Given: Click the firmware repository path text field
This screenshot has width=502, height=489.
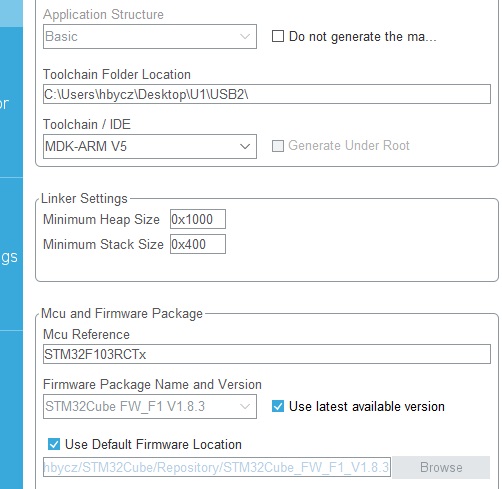Looking at the screenshot, I should (217, 467).
